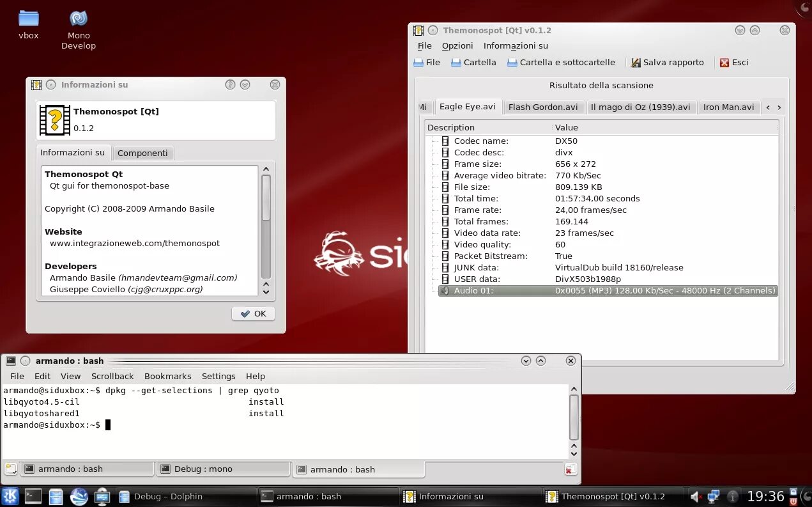Click the Description column header
Image resolution: width=812 pixels, height=507 pixels.
click(488, 127)
